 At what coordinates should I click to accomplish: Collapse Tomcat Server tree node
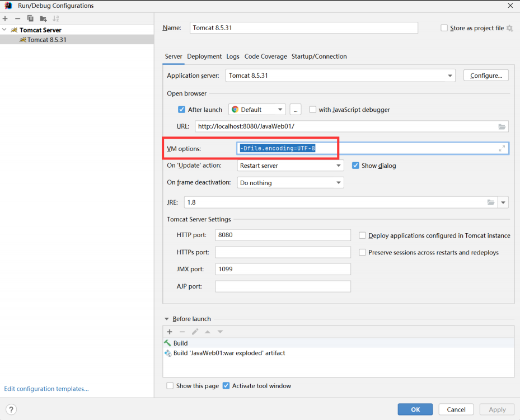click(x=4, y=30)
